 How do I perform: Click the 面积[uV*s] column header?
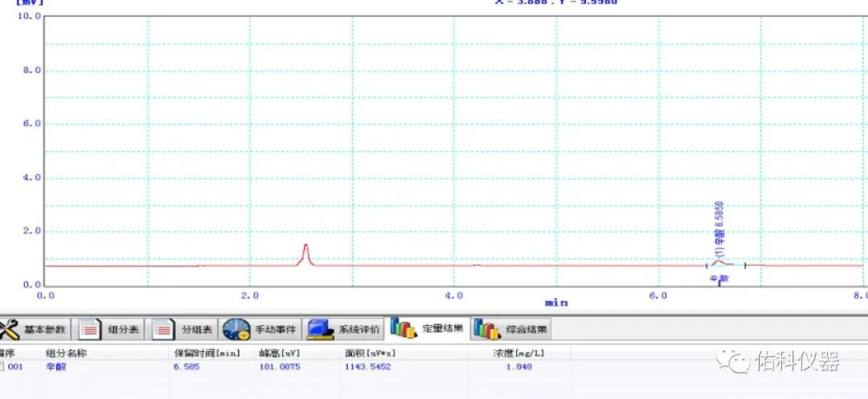[x=370, y=353]
